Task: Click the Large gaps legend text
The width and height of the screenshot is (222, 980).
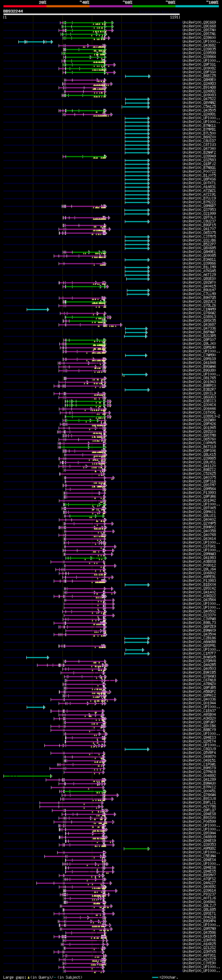Action: pyautogui.click(x=42, y=977)
